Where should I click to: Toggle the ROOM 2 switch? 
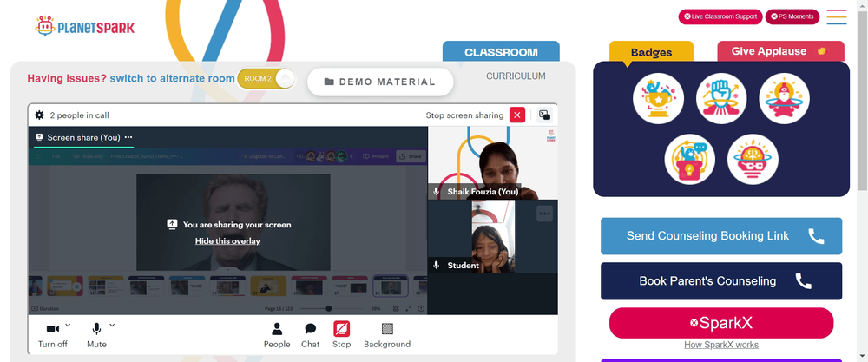pyautogui.click(x=266, y=79)
